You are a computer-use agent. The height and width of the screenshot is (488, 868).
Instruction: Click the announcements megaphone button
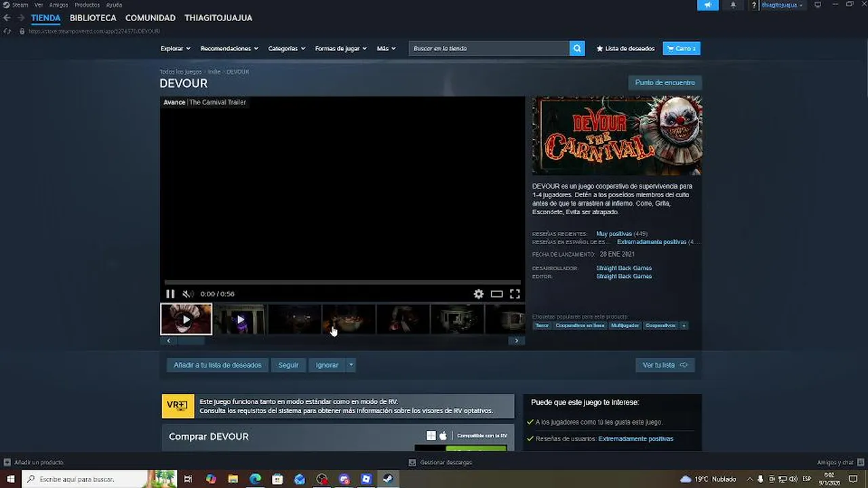(707, 5)
